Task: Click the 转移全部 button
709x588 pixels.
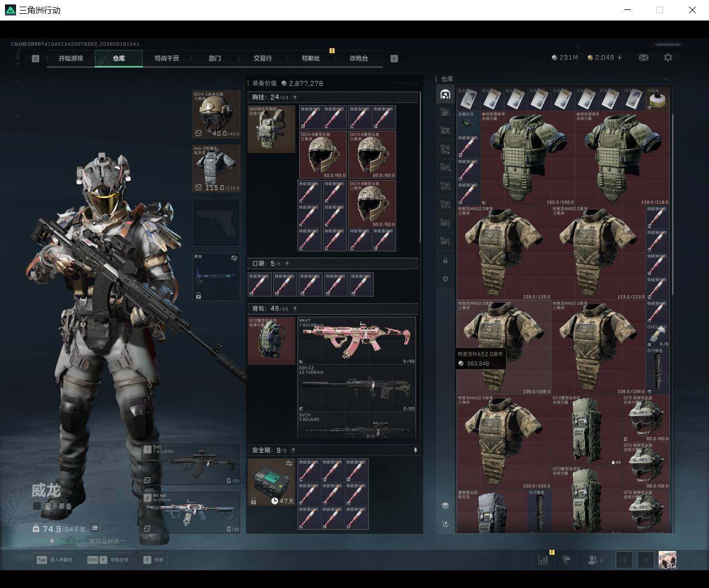Action: (x=108, y=560)
